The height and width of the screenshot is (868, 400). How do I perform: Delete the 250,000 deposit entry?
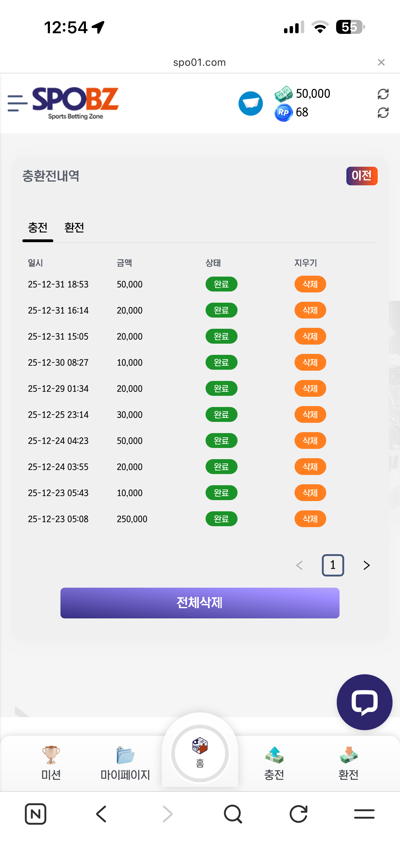[310, 519]
